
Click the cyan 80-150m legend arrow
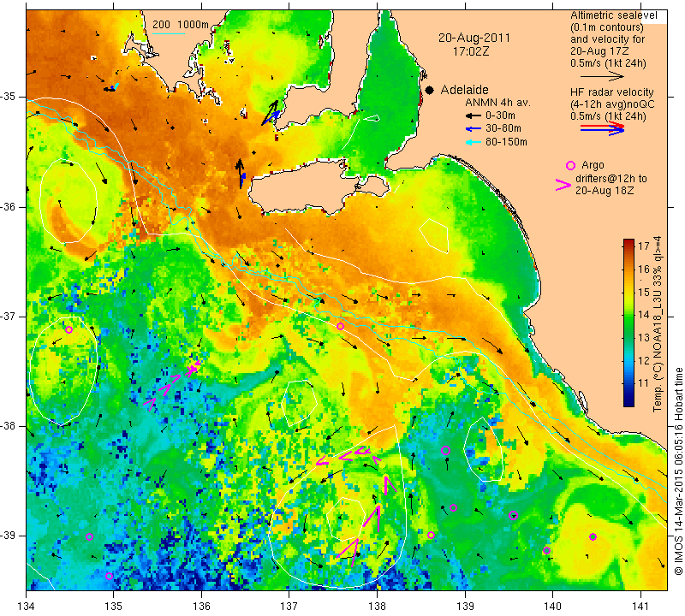pos(474,142)
